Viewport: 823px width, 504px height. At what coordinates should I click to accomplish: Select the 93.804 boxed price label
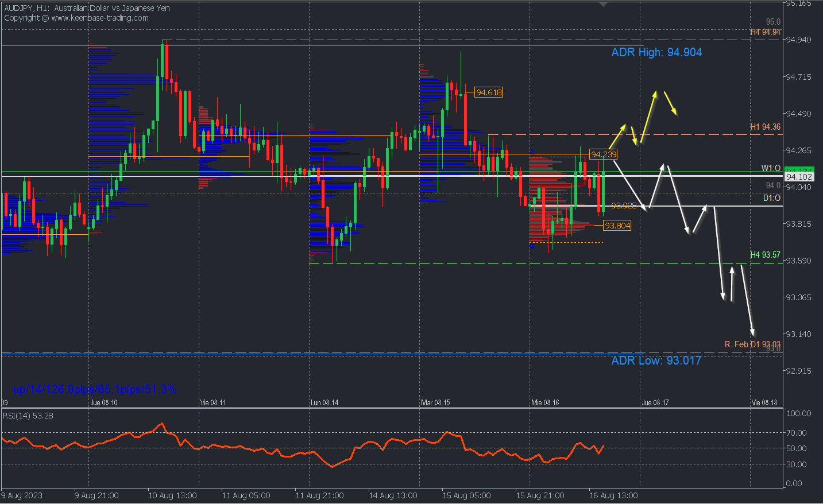click(x=617, y=226)
